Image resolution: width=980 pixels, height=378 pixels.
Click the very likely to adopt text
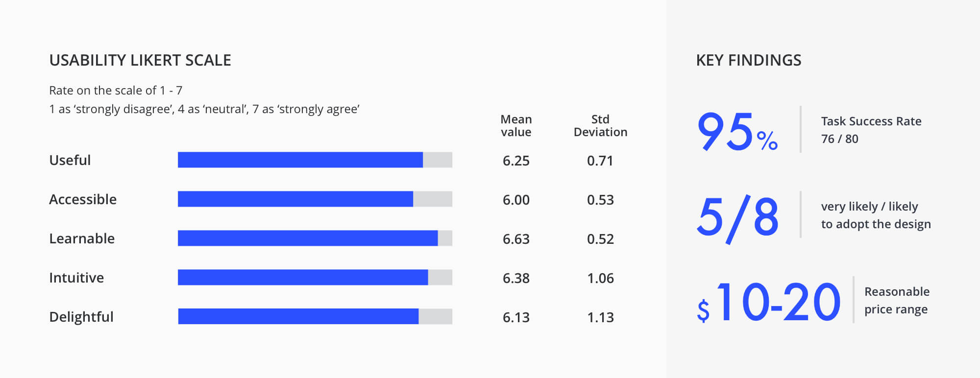(876, 215)
